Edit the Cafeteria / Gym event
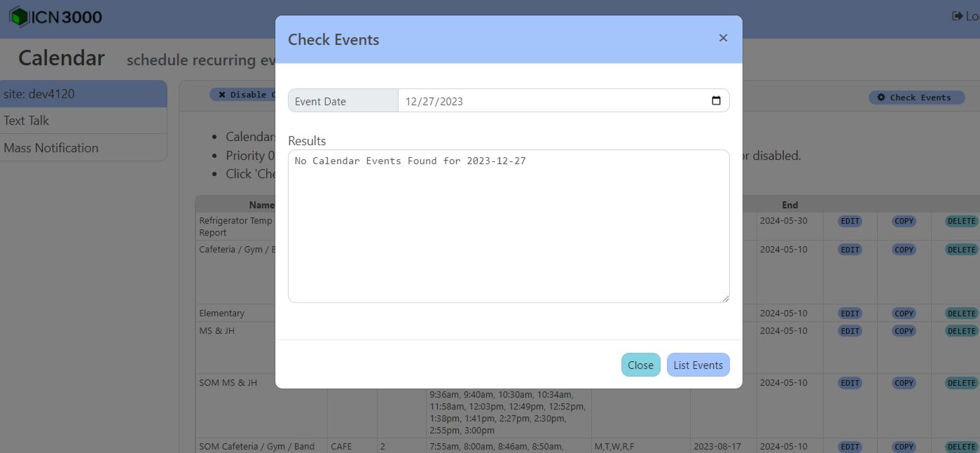The image size is (980, 453). [849, 250]
